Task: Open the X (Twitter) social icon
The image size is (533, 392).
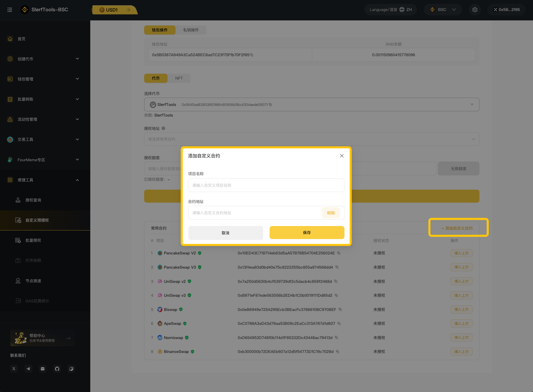Action: (14, 369)
